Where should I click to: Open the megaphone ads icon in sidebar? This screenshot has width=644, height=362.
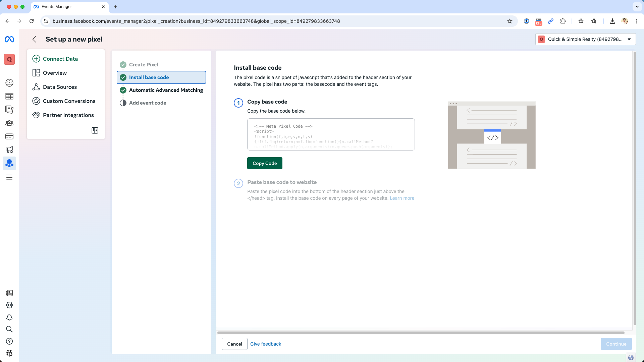(9, 150)
